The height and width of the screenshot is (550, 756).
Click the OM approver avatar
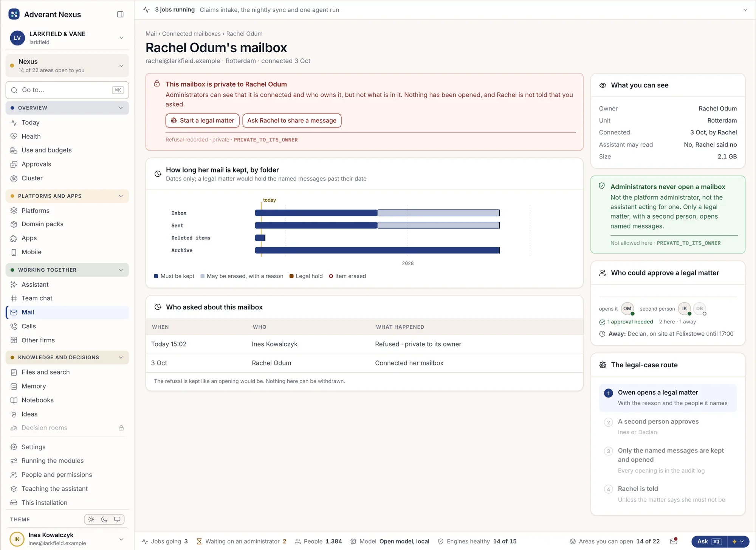pyautogui.click(x=627, y=309)
